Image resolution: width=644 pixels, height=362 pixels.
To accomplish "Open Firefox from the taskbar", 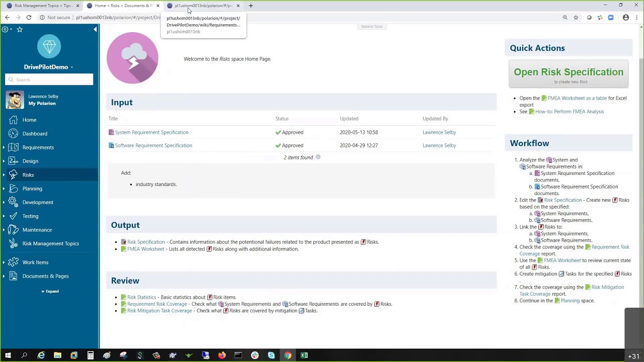I will click(x=222, y=355).
